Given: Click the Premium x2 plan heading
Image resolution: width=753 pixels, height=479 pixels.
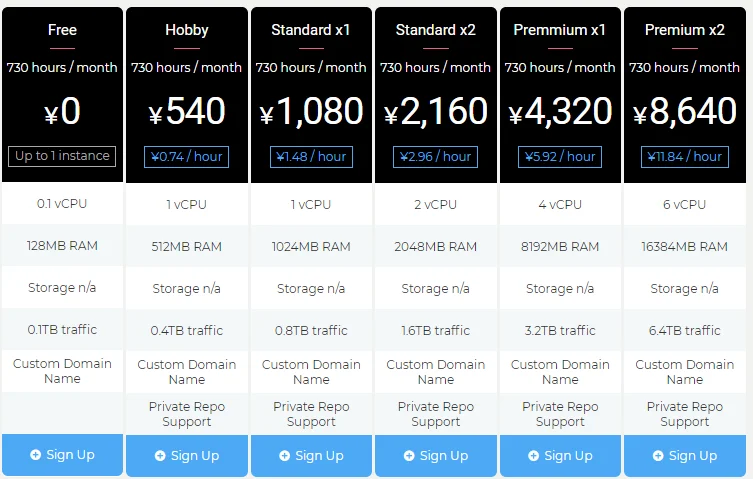Looking at the screenshot, I should pos(684,30).
